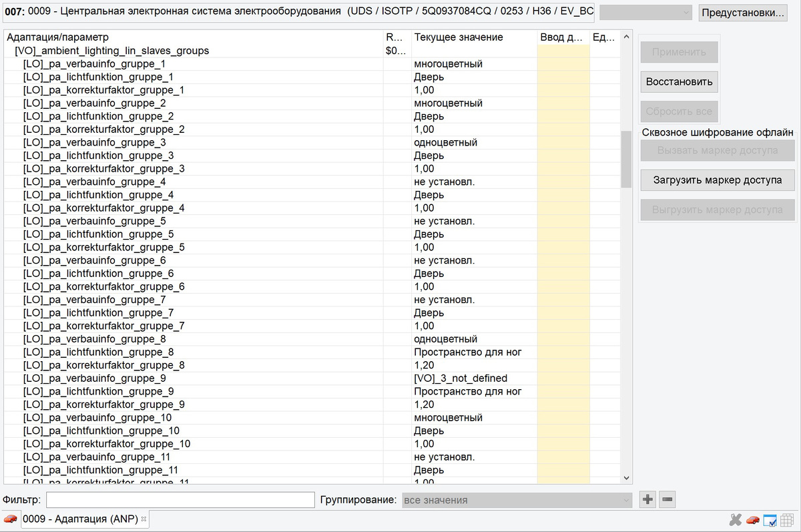Click the vertical scrollbar thumb of the table

626,159
